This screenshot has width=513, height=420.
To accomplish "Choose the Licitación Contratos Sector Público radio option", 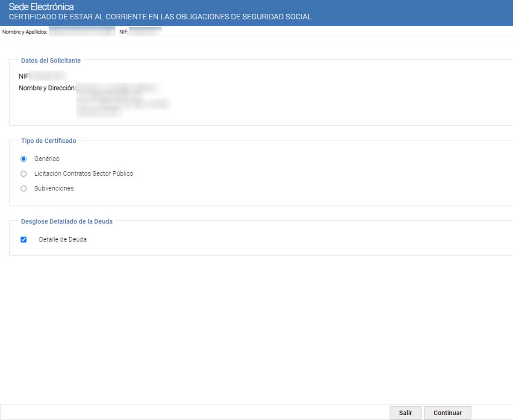I will [24, 174].
